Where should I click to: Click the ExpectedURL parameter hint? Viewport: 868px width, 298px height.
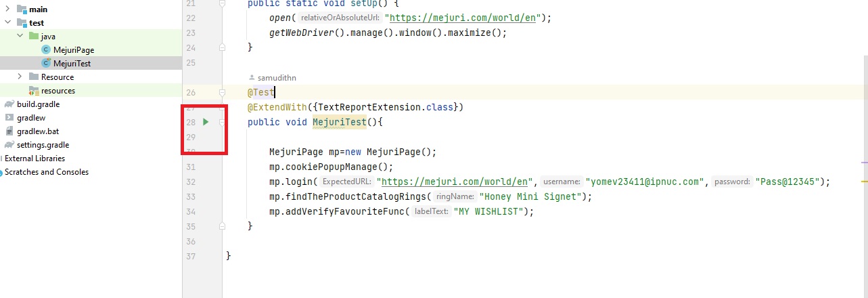click(347, 182)
